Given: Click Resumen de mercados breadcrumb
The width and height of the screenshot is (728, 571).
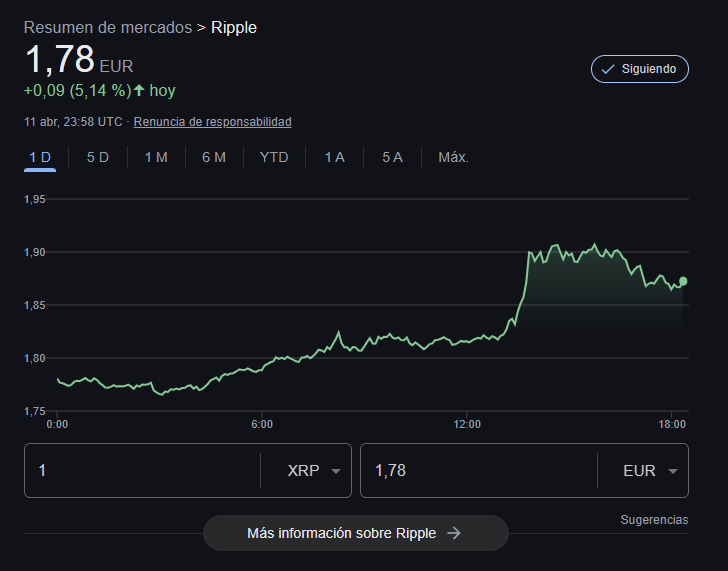Looking at the screenshot, I should point(108,28).
